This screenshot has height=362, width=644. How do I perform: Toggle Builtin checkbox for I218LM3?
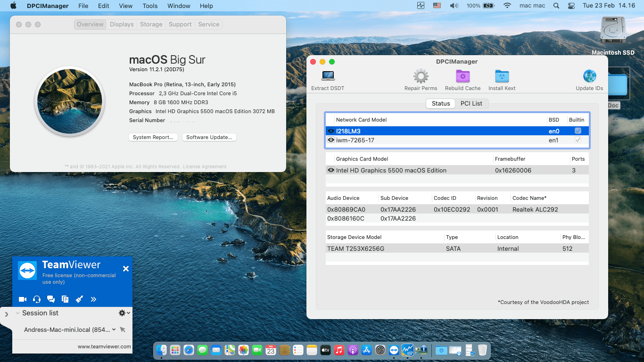(x=578, y=131)
